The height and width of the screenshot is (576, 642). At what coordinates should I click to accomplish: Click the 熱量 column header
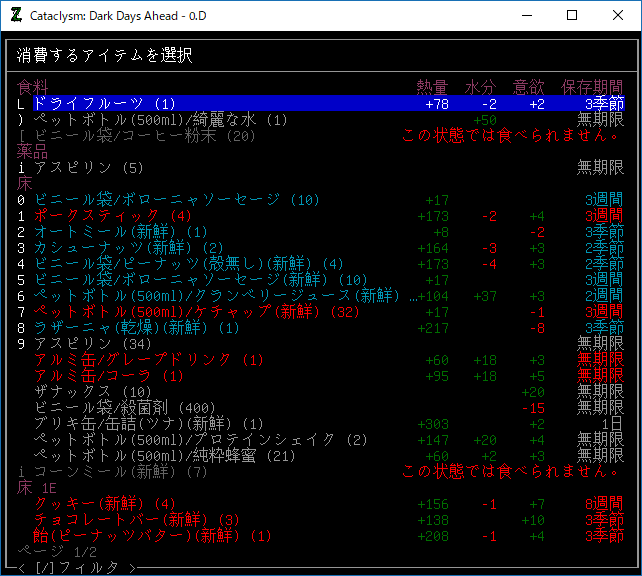[432, 88]
